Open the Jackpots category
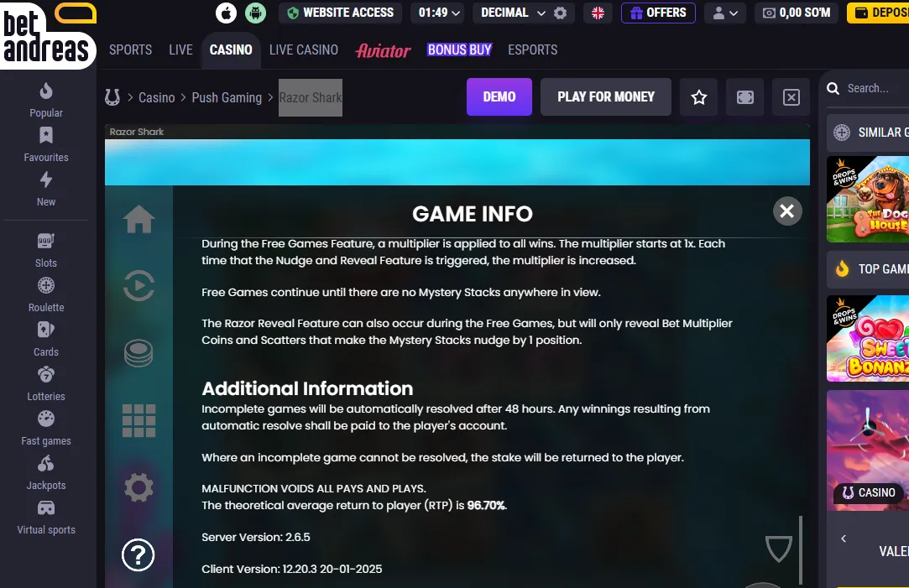 pos(46,473)
